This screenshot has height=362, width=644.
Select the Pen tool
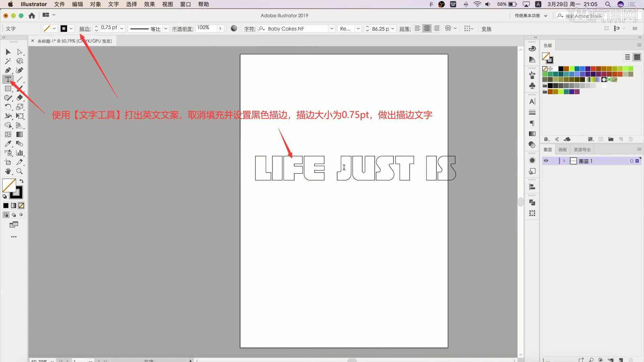click(x=8, y=70)
